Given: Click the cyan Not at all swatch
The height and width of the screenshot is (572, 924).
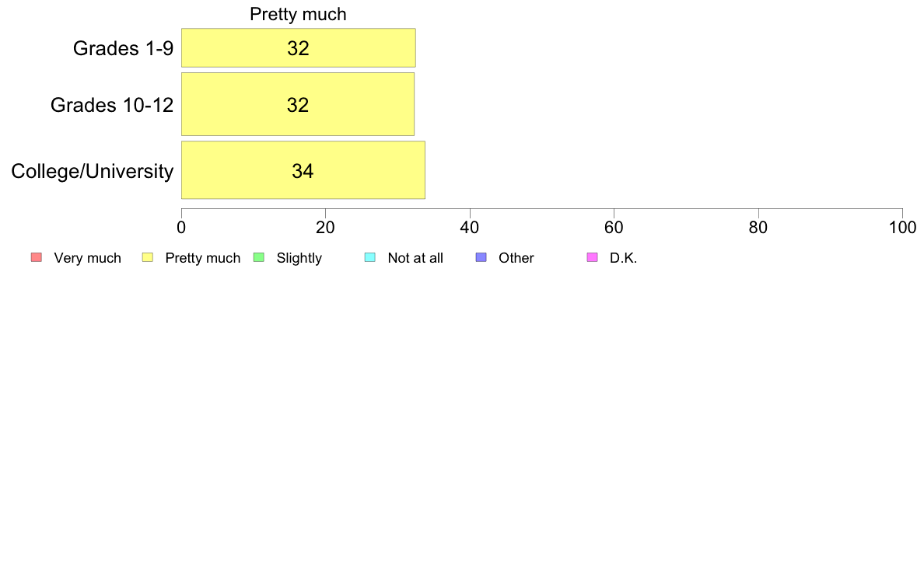Looking at the screenshot, I should 370,257.
